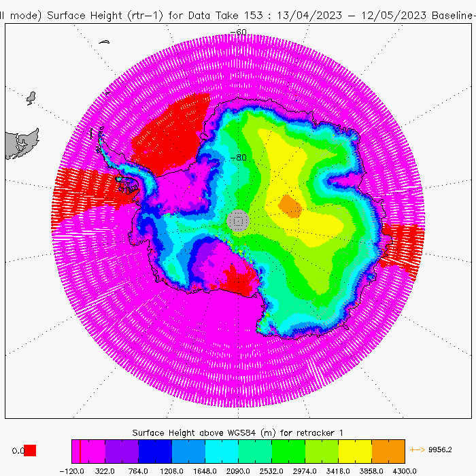Choose the cyan colorbar segment after 1648.0
The width and height of the screenshot is (476, 476).
222,450
